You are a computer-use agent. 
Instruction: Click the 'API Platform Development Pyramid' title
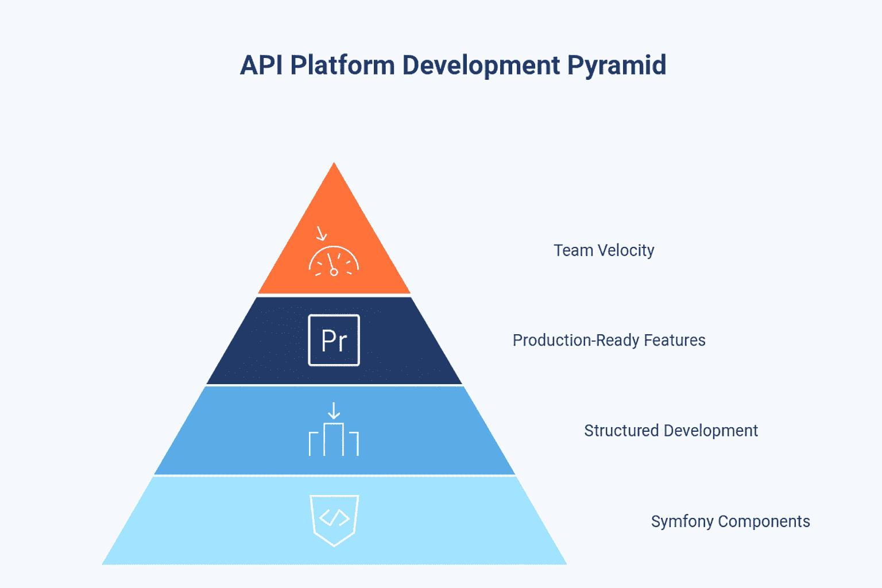[453, 65]
